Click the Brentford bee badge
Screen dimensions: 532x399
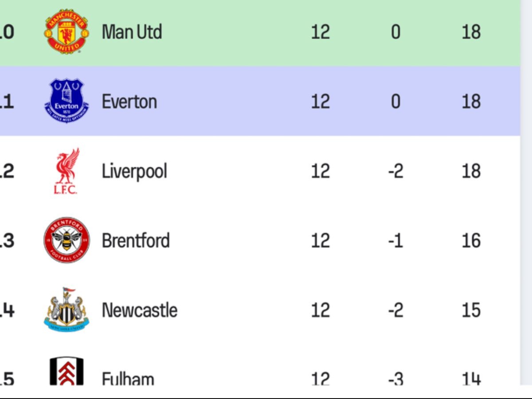[66, 240]
